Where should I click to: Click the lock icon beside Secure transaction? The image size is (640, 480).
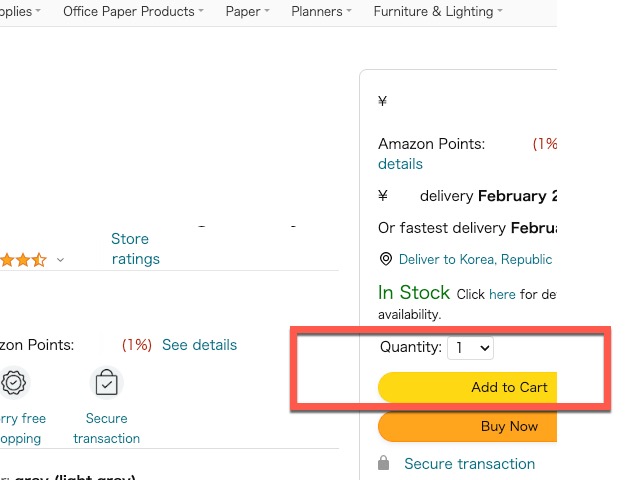383,463
